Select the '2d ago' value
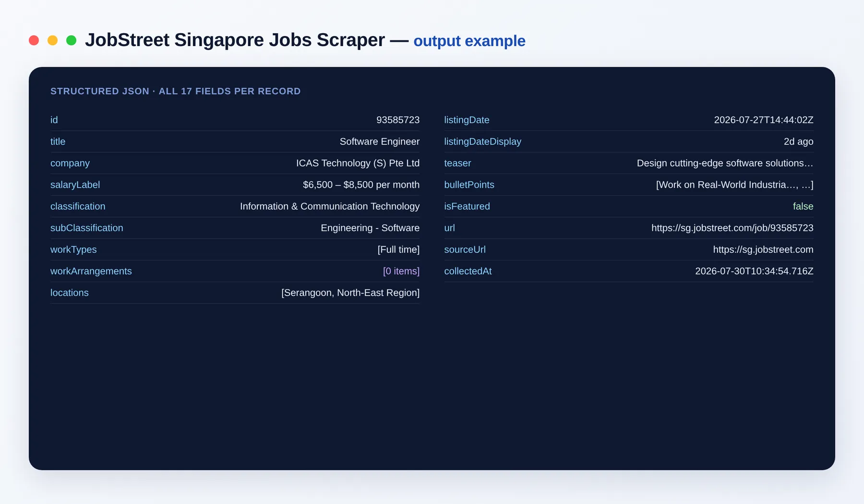 [x=798, y=142]
